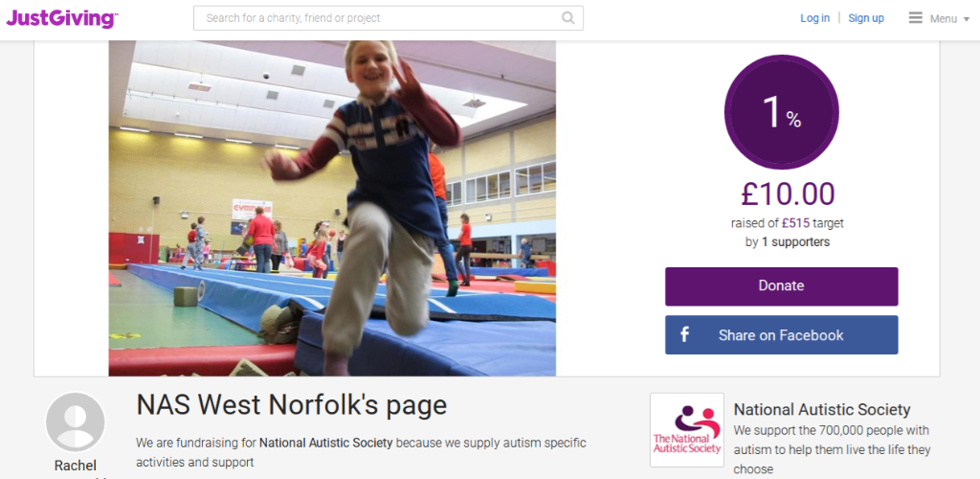980x479 pixels.
Task: Click the Share on Facebook button
Action: pyautogui.click(x=781, y=334)
